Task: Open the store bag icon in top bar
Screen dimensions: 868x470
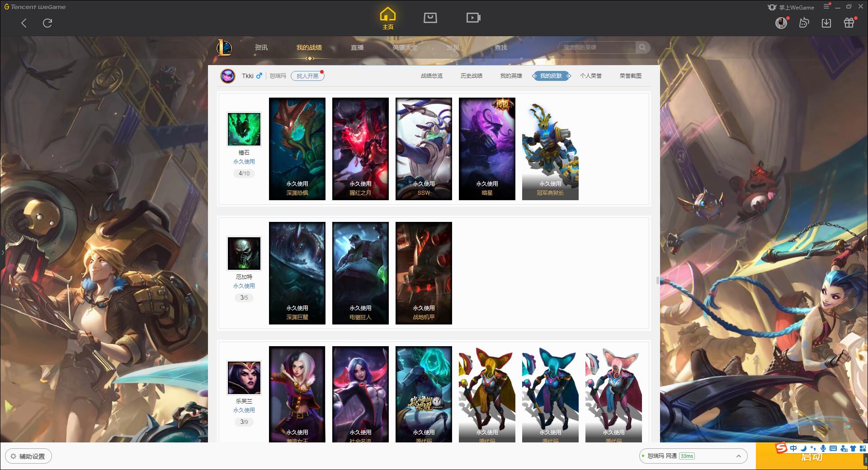Action: 430,18
